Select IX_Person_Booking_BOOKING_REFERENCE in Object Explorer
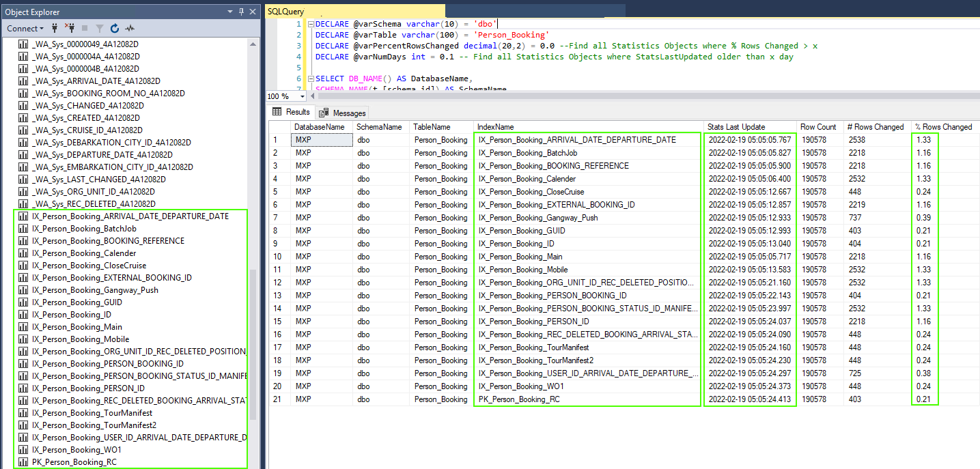Screen dimensions: 980x469 108,241
